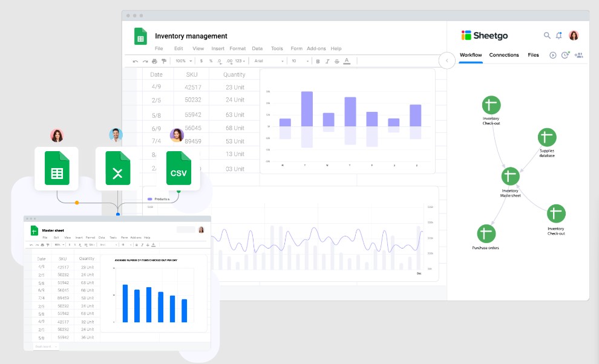Click the CSV file card
The height and width of the screenshot is (364, 599).
point(178,169)
